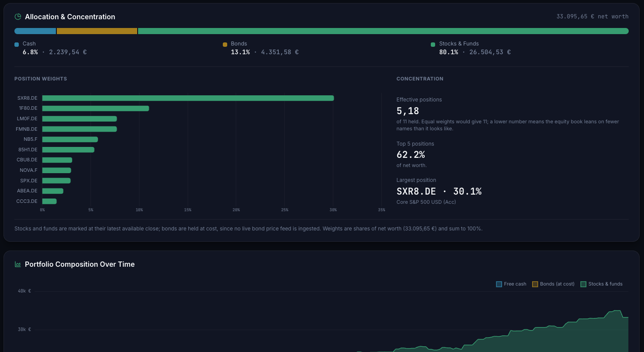This screenshot has width=644, height=352.
Task: Select the SXR8.DE position weight bar
Action: 188,98
